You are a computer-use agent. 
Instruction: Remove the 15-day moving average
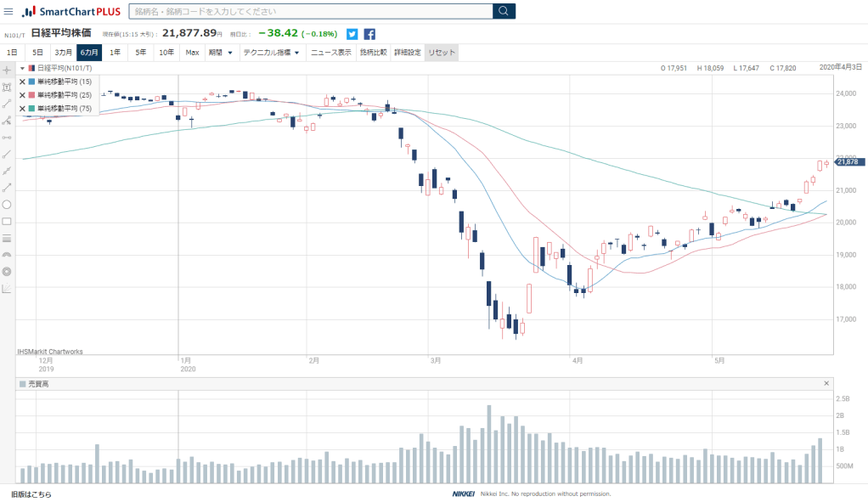coord(23,82)
